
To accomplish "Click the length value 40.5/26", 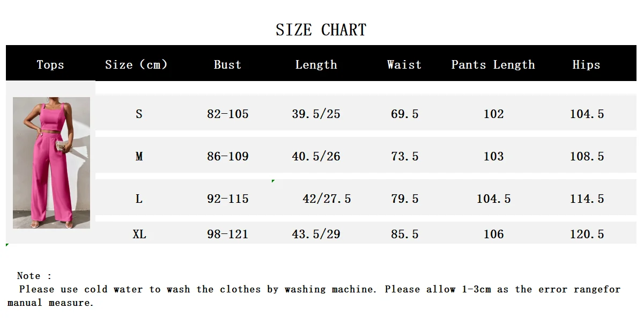I will [x=316, y=156].
